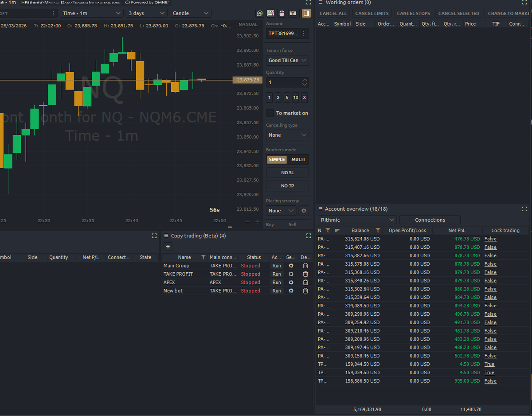Open the Rithmic connection dropdown
Screen dimensions: 532x416
tap(357, 220)
